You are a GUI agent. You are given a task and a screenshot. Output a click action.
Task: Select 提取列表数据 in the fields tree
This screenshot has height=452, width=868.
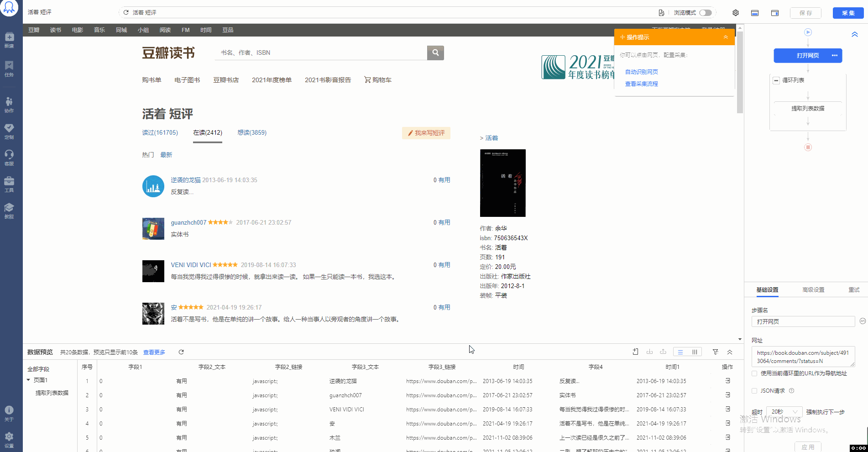pyautogui.click(x=52, y=393)
